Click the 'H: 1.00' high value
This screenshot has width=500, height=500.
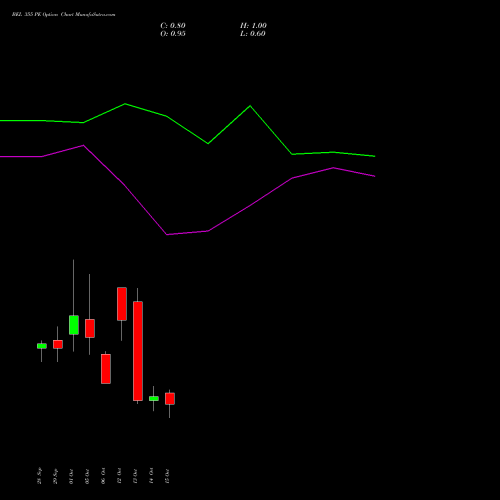click(x=253, y=26)
